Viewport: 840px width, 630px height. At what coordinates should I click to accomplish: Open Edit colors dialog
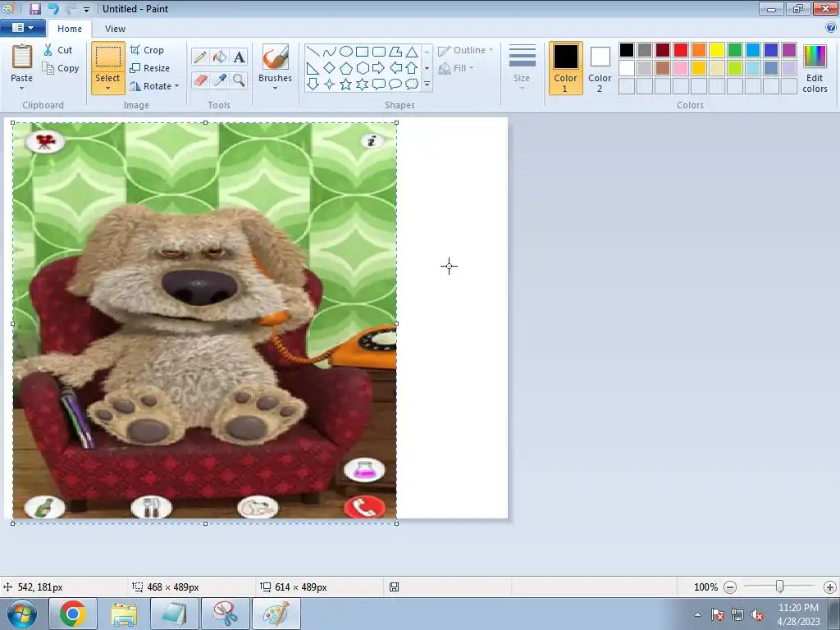click(815, 69)
